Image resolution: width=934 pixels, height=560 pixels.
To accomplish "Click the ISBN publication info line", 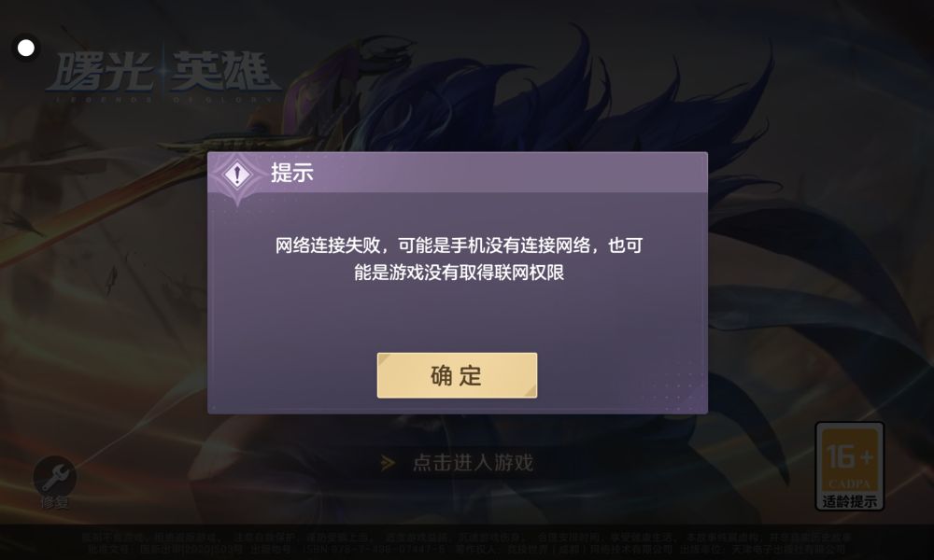I will coord(466,549).
